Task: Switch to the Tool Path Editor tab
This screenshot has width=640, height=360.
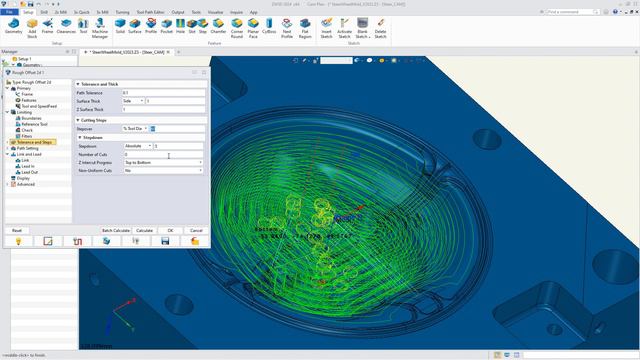Action: [x=150, y=12]
